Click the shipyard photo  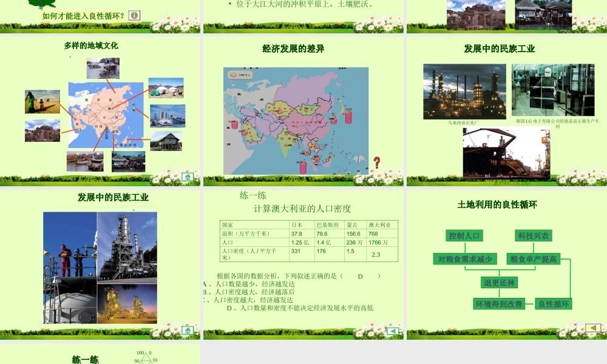click(507, 153)
